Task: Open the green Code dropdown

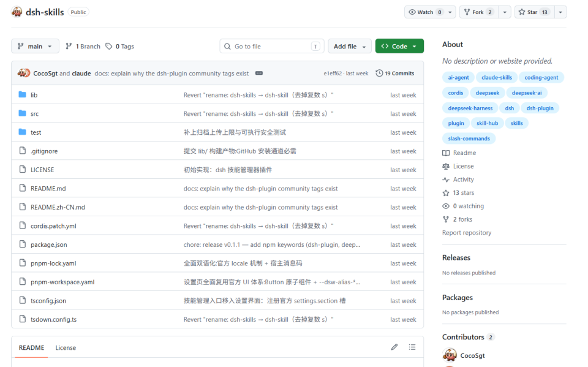Action: tap(399, 46)
